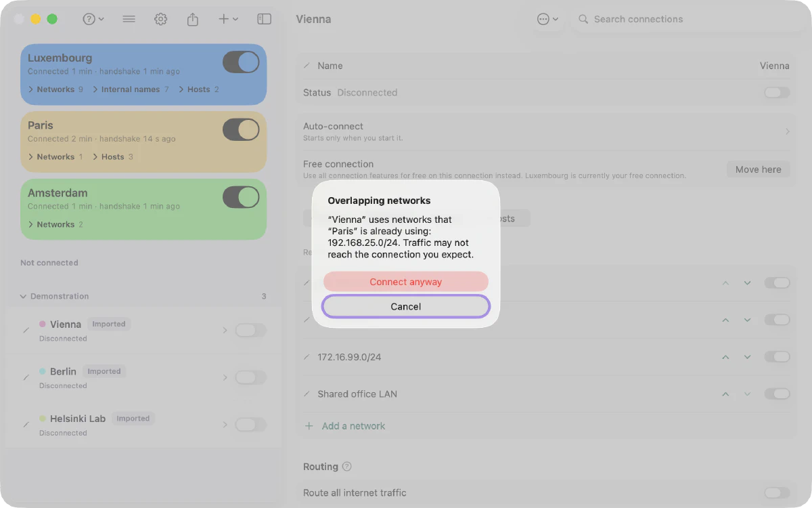The width and height of the screenshot is (812, 508).
Task: Toggle the Berlin connection switch
Action: coord(250,377)
